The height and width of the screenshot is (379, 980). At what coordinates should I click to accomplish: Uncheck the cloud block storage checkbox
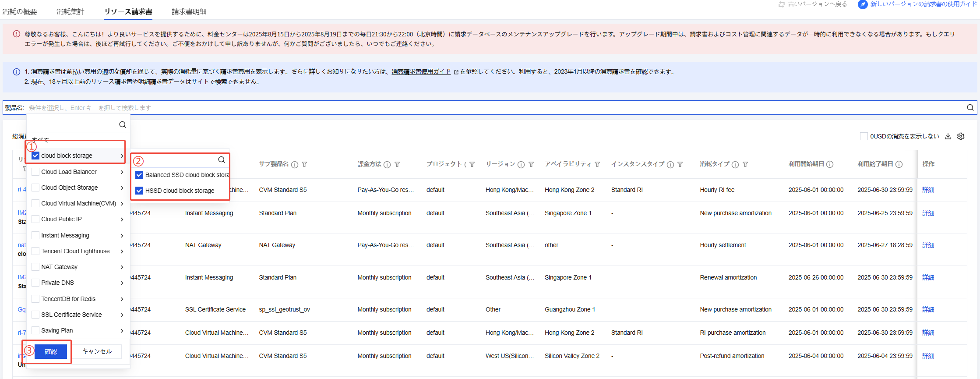(x=36, y=156)
